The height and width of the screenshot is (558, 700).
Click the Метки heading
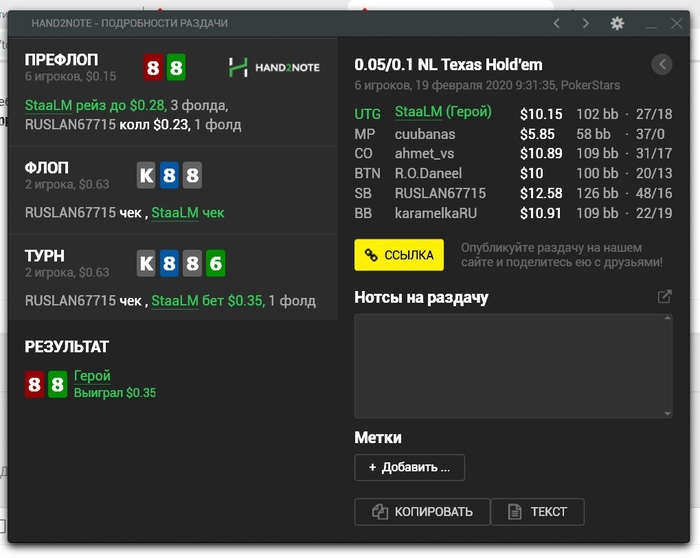pyautogui.click(x=378, y=438)
